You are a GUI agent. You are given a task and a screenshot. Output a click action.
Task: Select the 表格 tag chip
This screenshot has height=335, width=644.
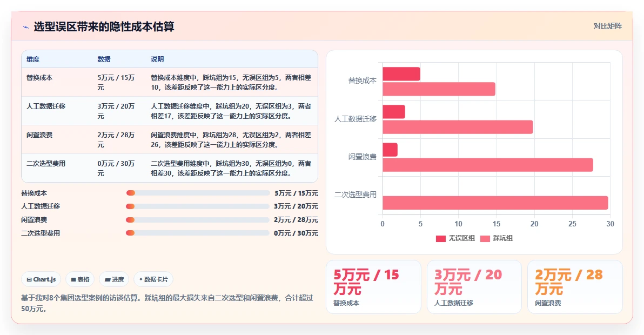tap(80, 279)
